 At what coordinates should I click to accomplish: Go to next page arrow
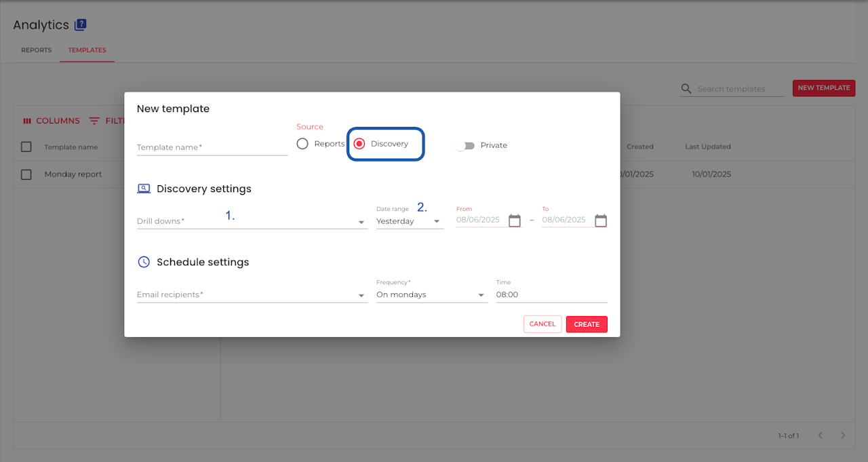(x=843, y=435)
